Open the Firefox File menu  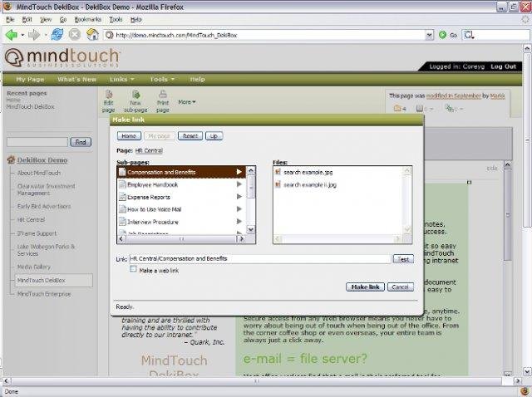coord(10,19)
